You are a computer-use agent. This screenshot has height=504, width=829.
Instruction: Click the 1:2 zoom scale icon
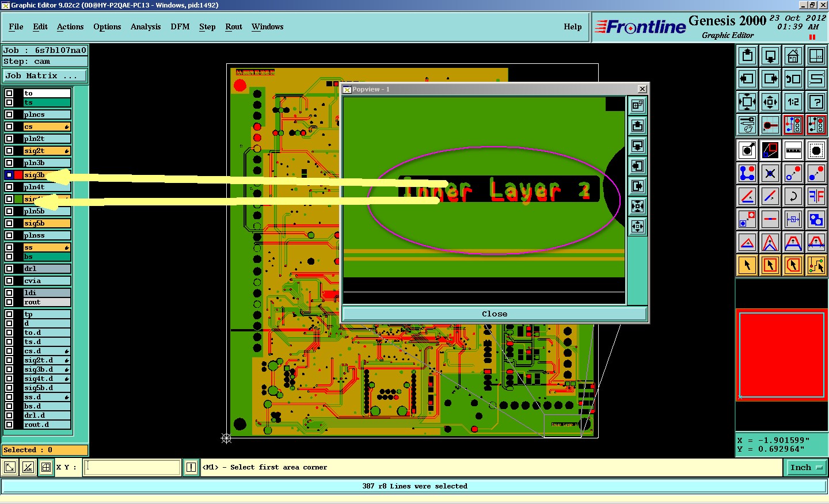[793, 102]
